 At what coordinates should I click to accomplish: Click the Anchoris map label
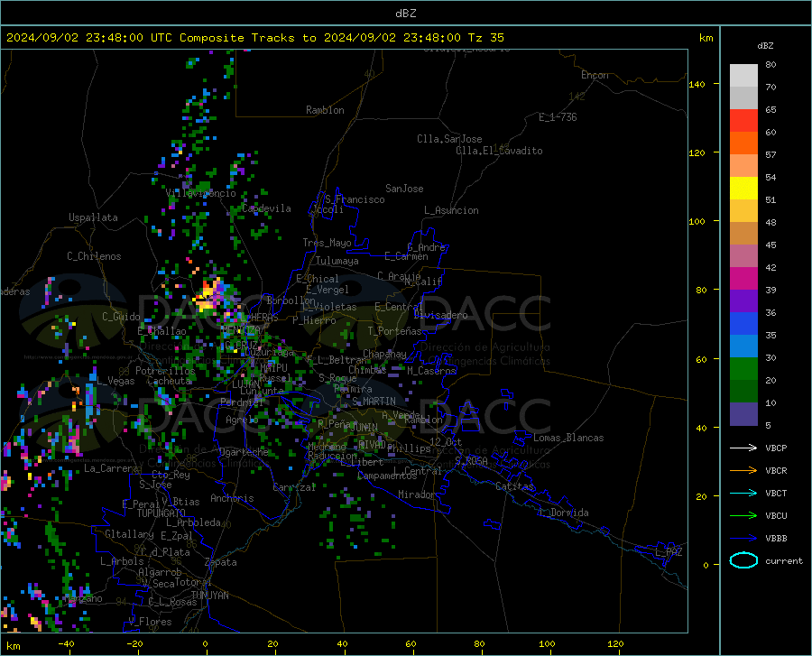point(232,498)
